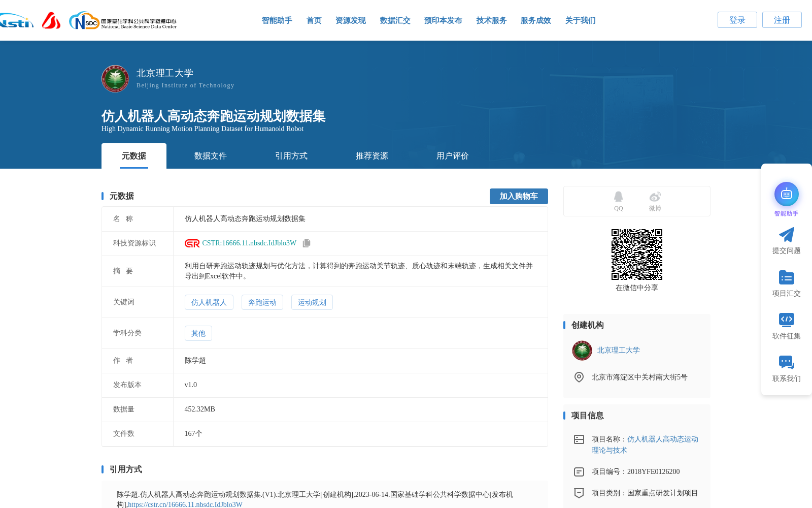Screen dimensions: 812x508
Task: Click project number 2018YFE0126200
Action: pyautogui.click(x=654, y=472)
